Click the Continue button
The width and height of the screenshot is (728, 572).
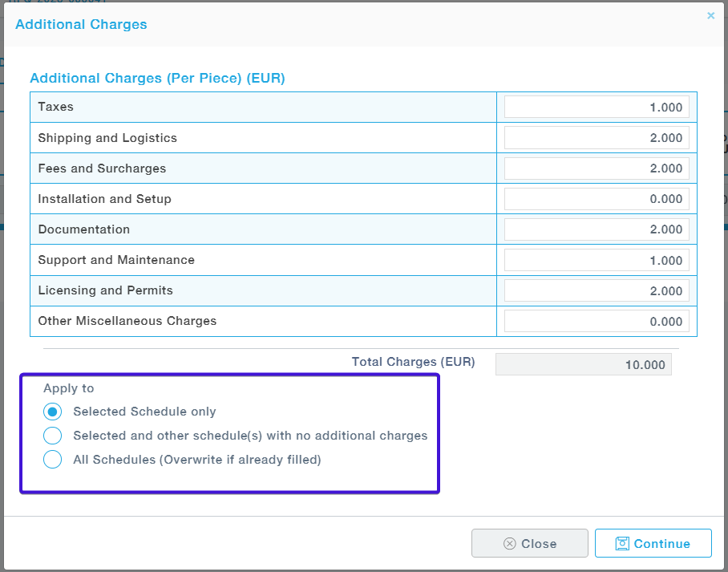tap(653, 543)
